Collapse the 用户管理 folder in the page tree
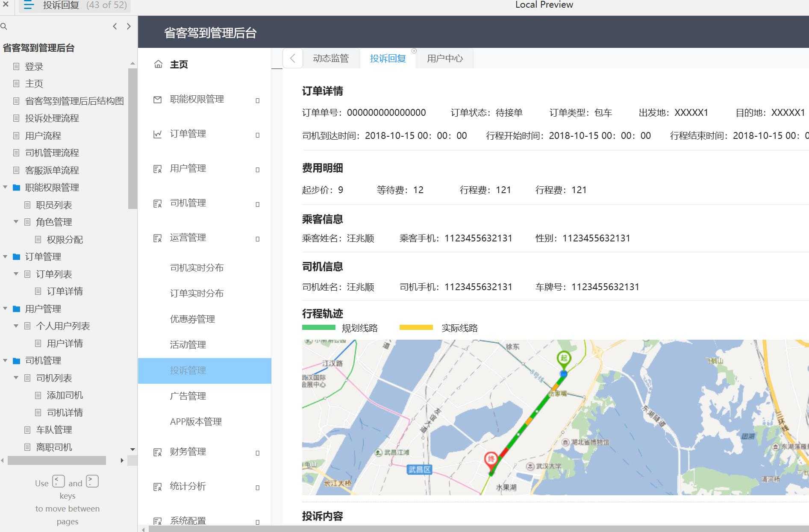 [x=6, y=309]
